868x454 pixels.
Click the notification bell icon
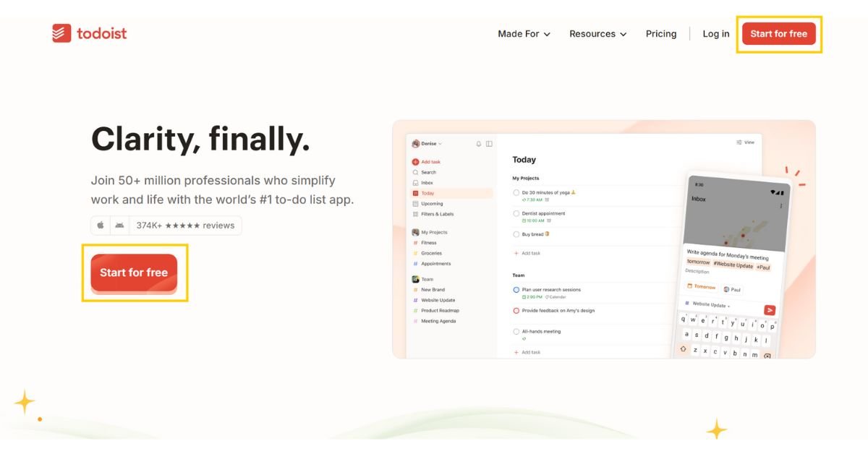478,144
